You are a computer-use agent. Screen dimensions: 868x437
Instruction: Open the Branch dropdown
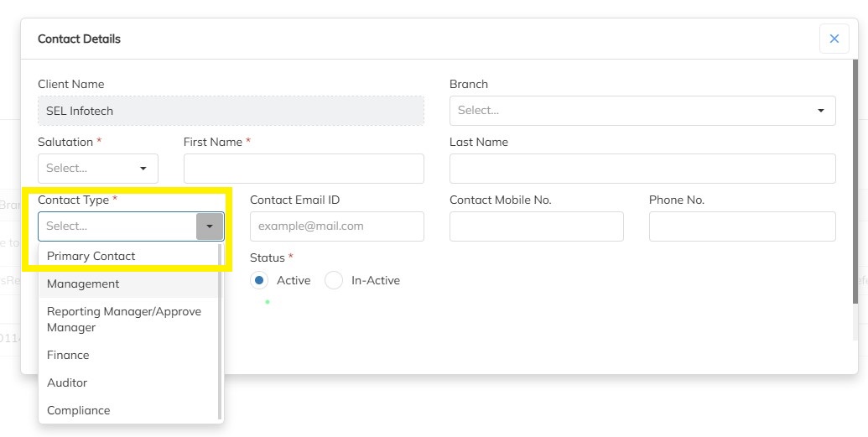(642, 111)
